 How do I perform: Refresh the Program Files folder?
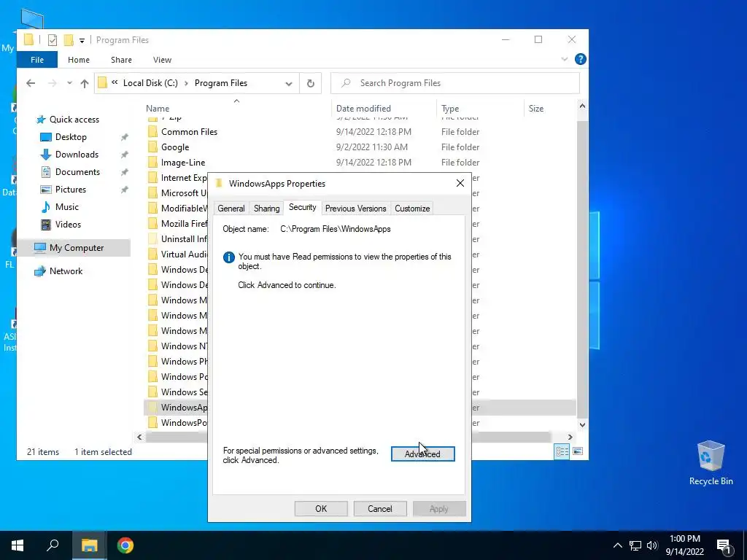tap(310, 83)
